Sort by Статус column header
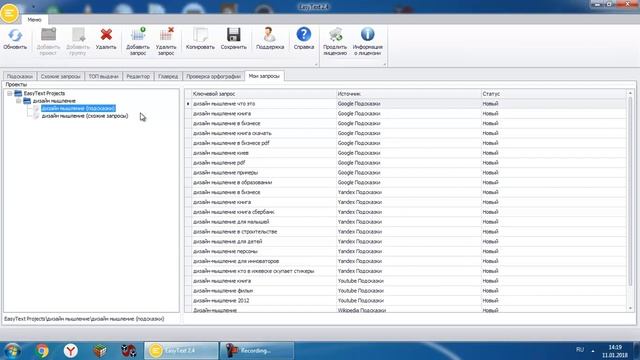 click(553, 94)
